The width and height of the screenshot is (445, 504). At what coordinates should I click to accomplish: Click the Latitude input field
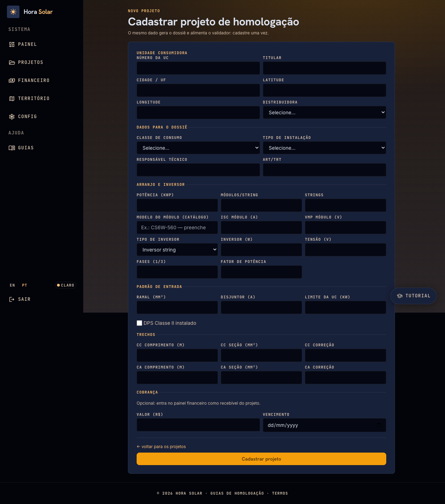click(x=324, y=90)
